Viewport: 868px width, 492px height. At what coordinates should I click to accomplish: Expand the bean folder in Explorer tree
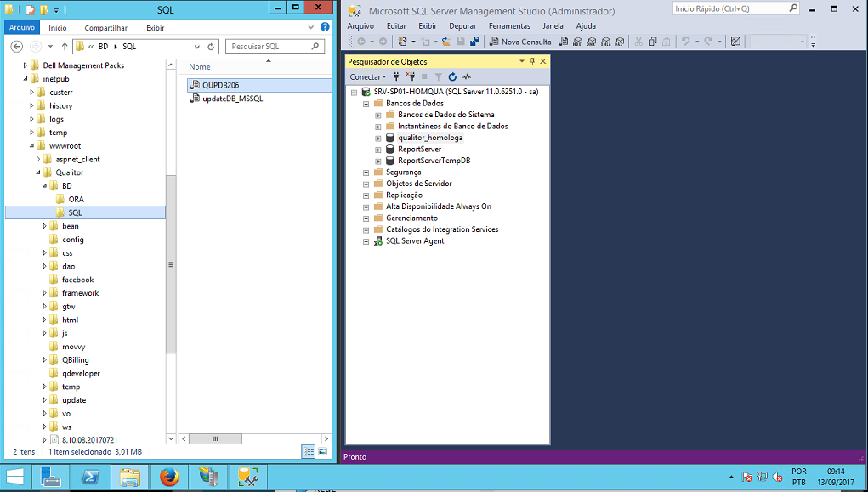pos(45,226)
